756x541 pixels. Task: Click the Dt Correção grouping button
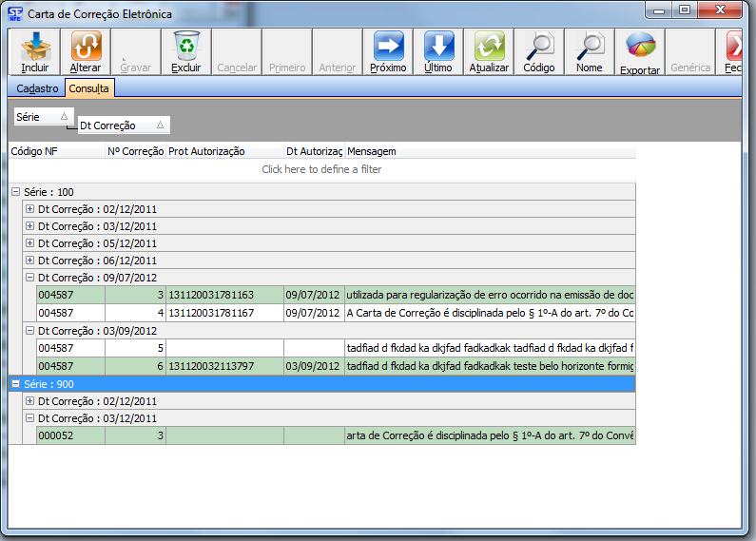pyautogui.click(x=123, y=126)
